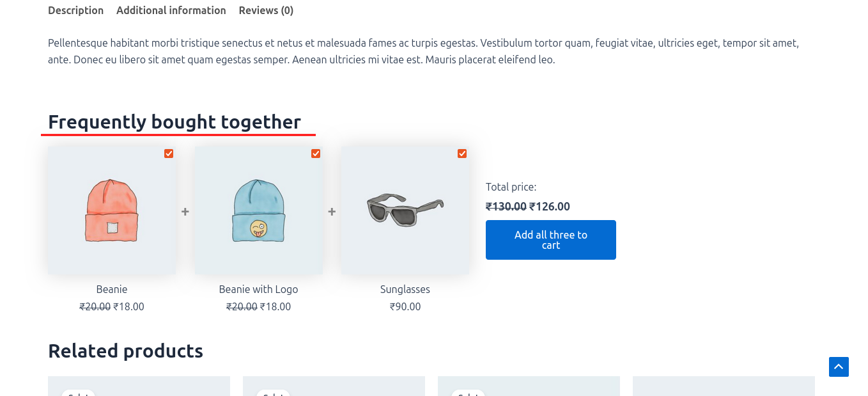This screenshot has height=396, width=868.
Task: Click the Frequently bought together heading
Action: [174, 122]
